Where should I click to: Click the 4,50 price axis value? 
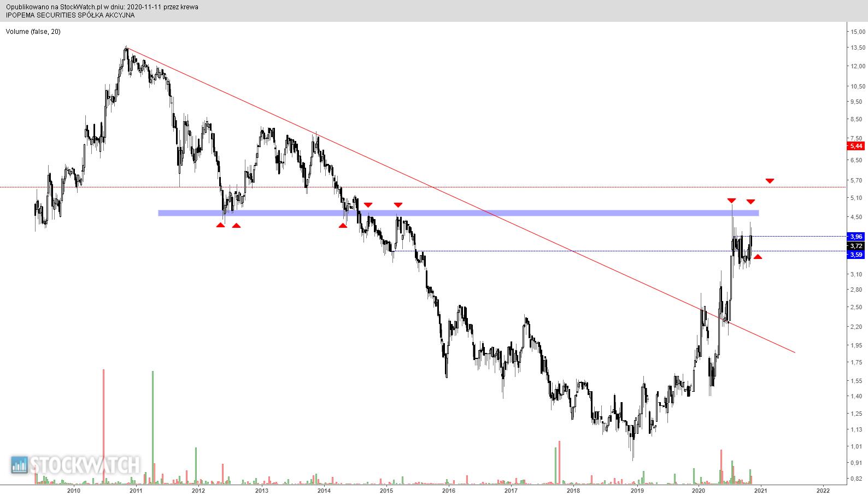point(858,217)
